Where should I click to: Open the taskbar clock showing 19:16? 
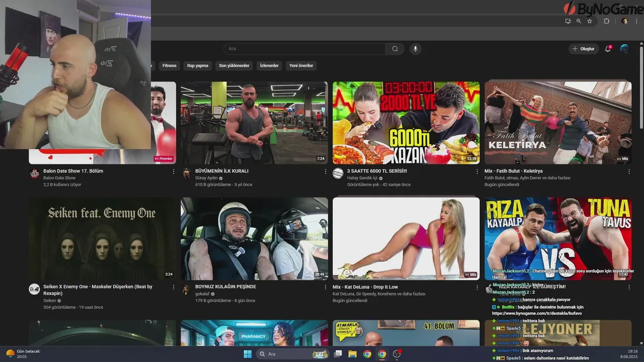pyautogui.click(x=630, y=354)
